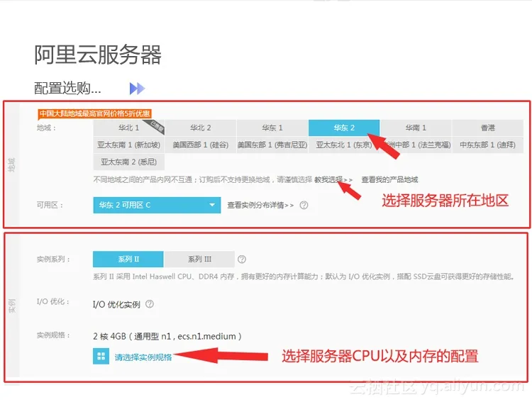Select 亚太东南 1 (新加坡) region
The image size is (532, 402).
[129, 145]
